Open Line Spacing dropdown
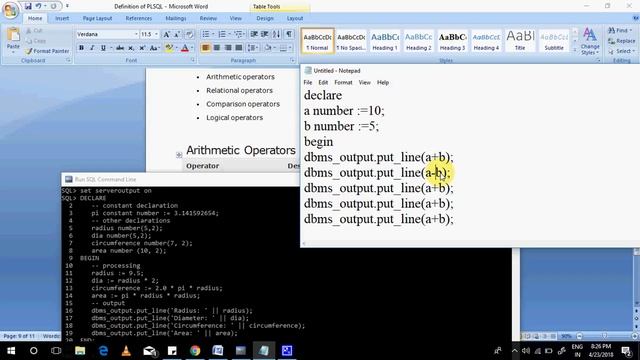Viewport: 640px width, 360px height. [253, 48]
